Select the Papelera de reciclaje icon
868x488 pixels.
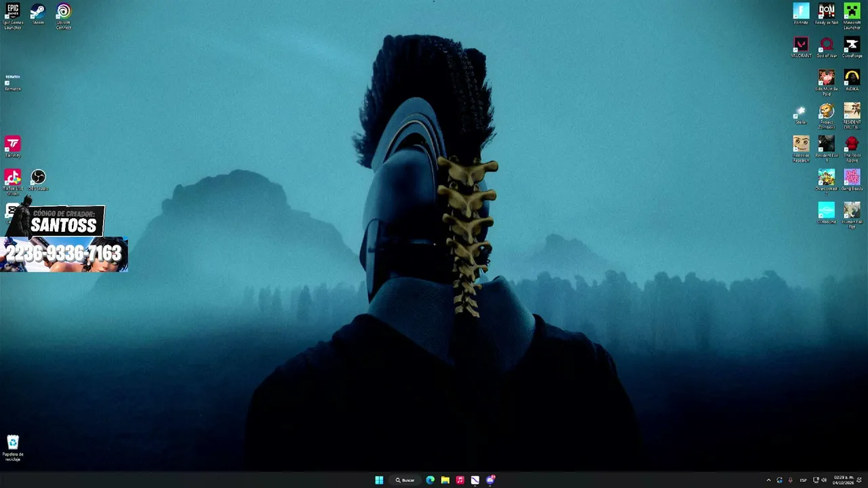[13, 448]
